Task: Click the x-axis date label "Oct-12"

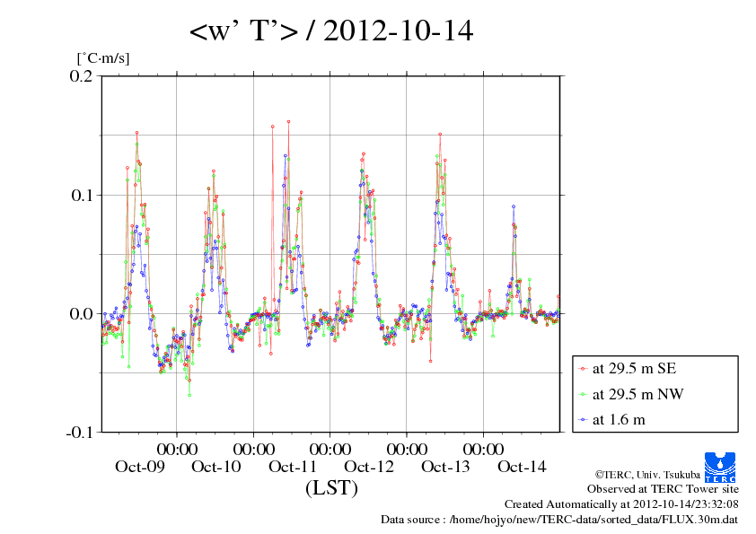Action: [369, 467]
